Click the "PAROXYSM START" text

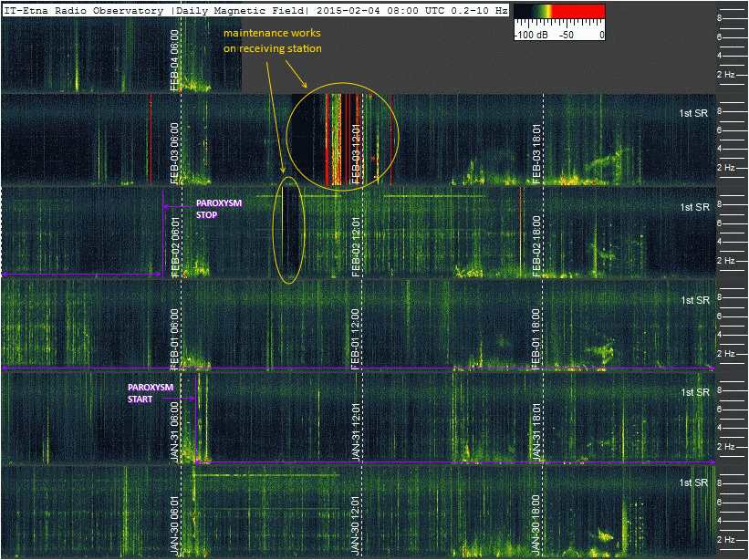click(x=150, y=393)
